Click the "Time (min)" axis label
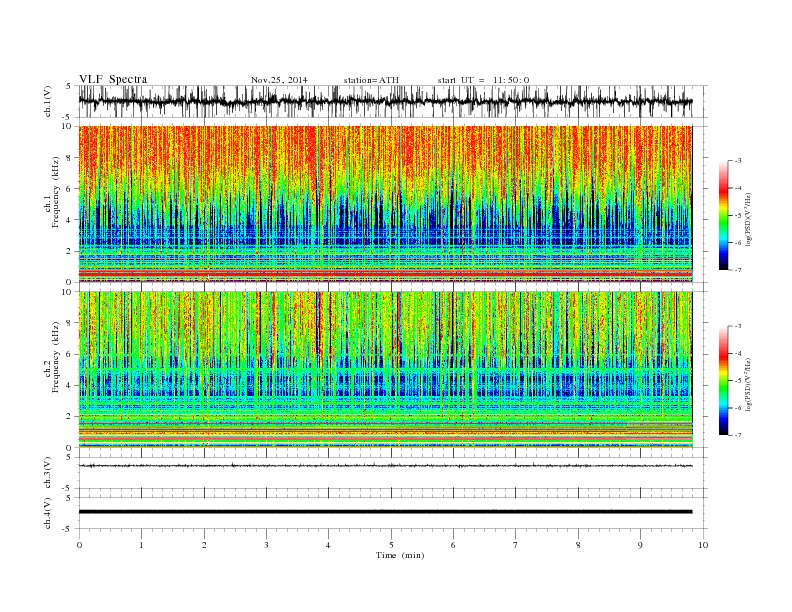The height and width of the screenshot is (612, 792). [x=400, y=555]
